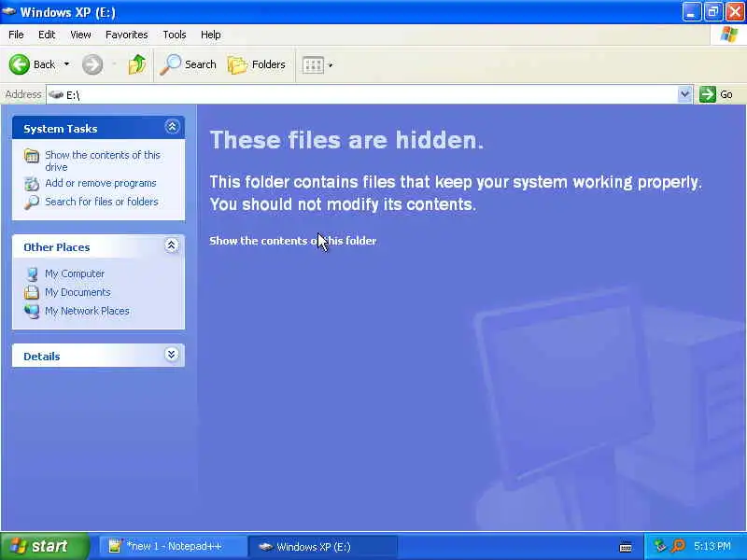Minimize the Windows XP (E:) window

coord(691,12)
